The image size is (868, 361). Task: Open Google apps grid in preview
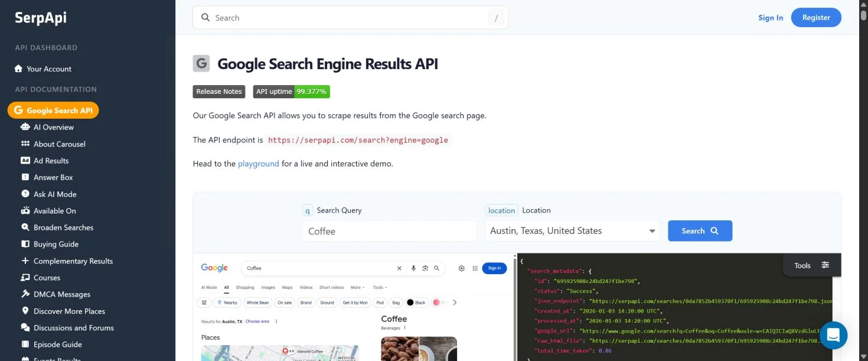(475, 268)
